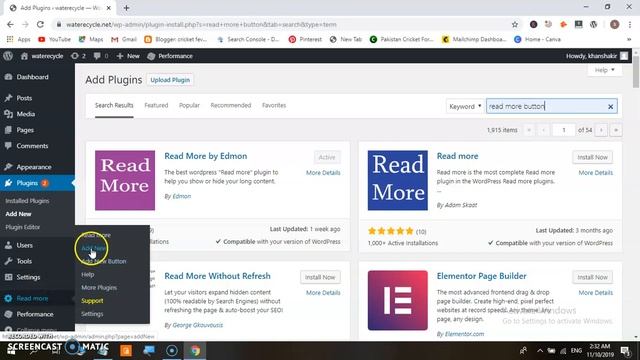Select Support in flyout menu
The image size is (640, 360).
pyautogui.click(x=92, y=301)
